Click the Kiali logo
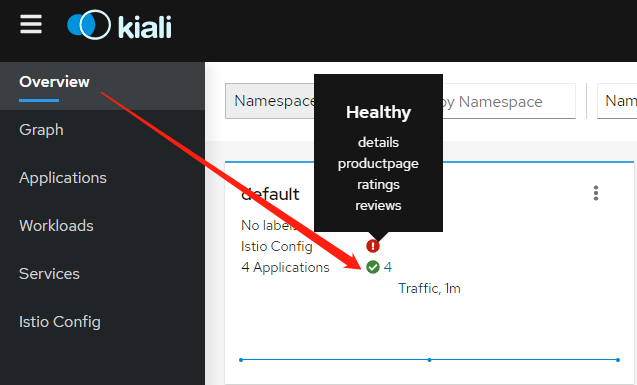637x385 pixels. (x=119, y=25)
